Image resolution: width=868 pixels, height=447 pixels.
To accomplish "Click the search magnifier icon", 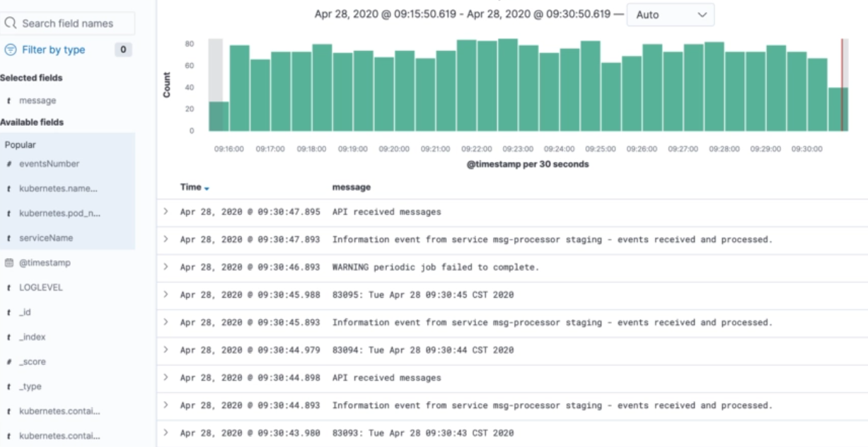I will pos(11,23).
